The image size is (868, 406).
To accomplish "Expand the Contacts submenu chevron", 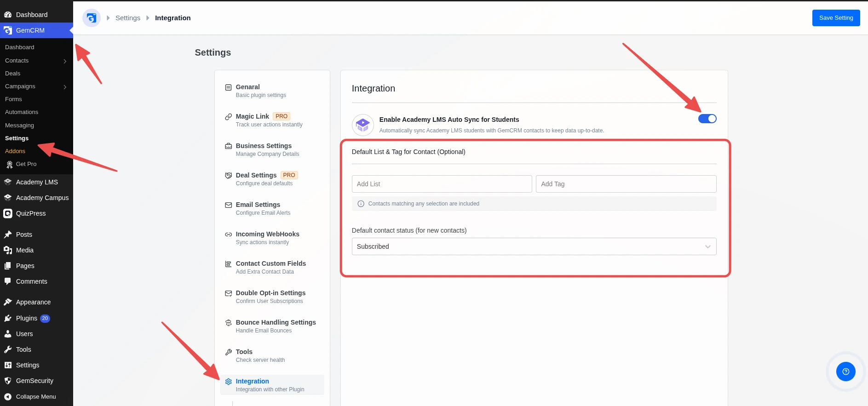I will coord(65,61).
